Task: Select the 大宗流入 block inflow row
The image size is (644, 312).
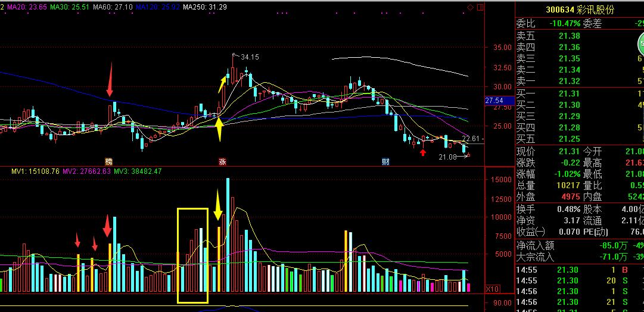Action: click(x=535, y=257)
